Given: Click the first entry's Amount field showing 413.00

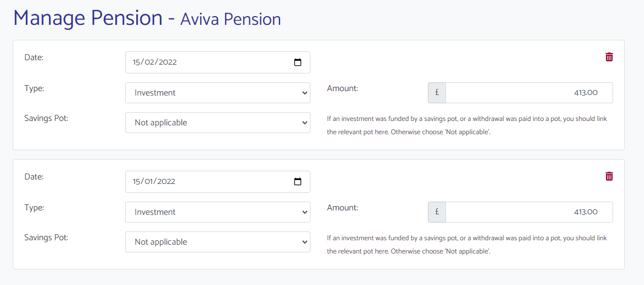Looking at the screenshot, I should point(529,93).
